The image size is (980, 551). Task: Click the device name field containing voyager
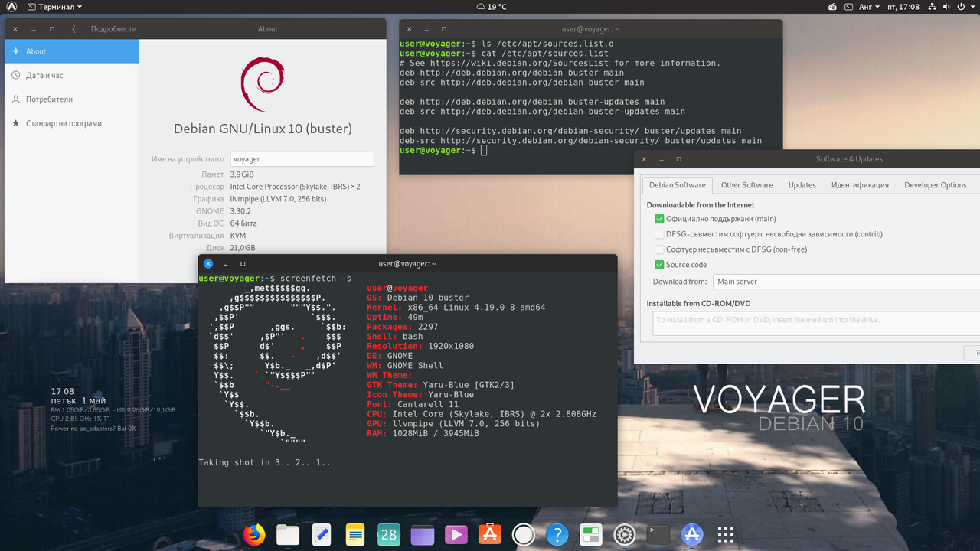(302, 159)
